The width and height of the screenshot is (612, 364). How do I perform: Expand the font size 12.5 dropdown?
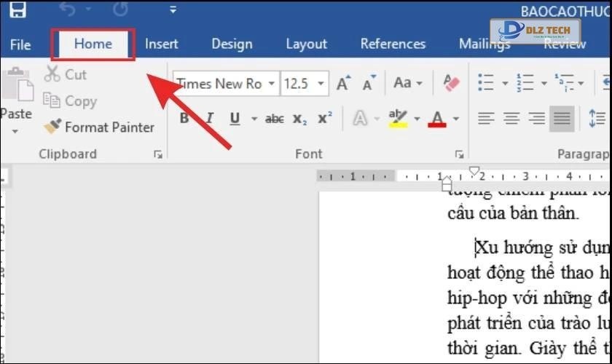322,84
